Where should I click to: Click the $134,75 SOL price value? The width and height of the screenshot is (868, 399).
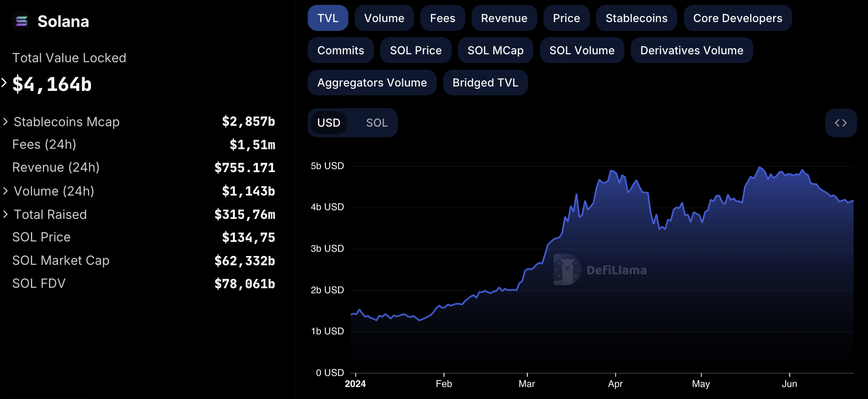pos(249,237)
